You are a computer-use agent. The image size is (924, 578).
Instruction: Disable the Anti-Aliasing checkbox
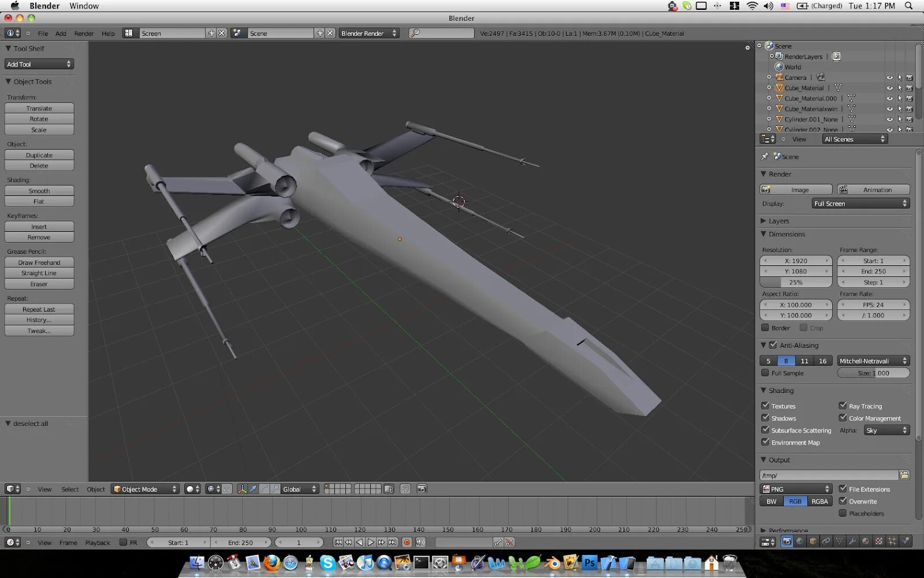pos(773,345)
